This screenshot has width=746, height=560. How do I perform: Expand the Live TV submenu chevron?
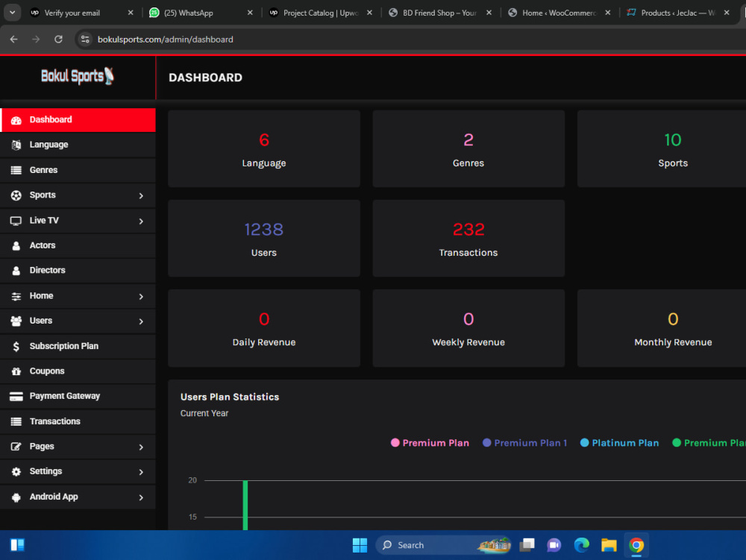pos(141,221)
